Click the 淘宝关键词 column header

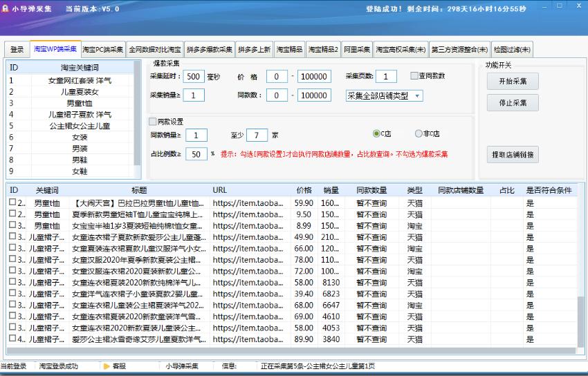tap(80, 68)
